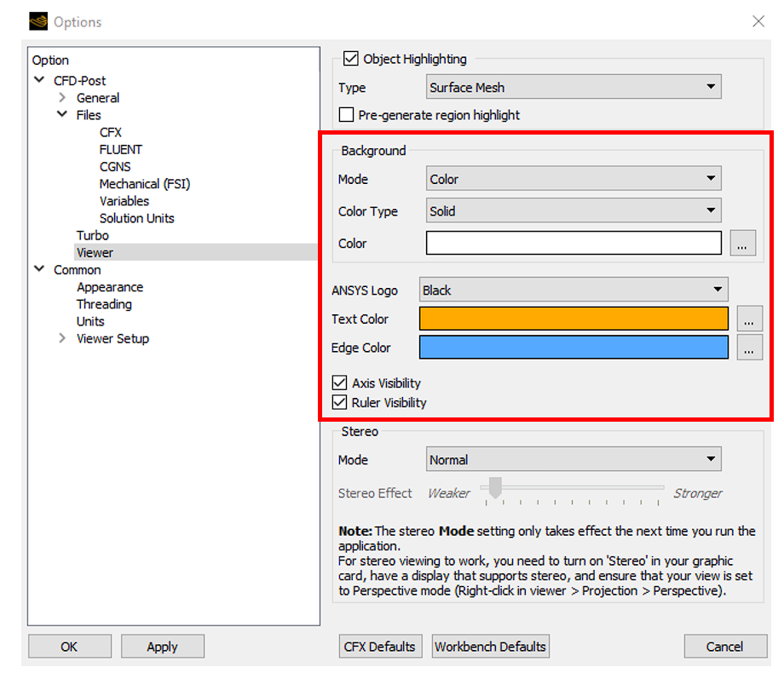This screenshot has height=673, width=784.
Task: Select General tree item label
Action: 97,97
